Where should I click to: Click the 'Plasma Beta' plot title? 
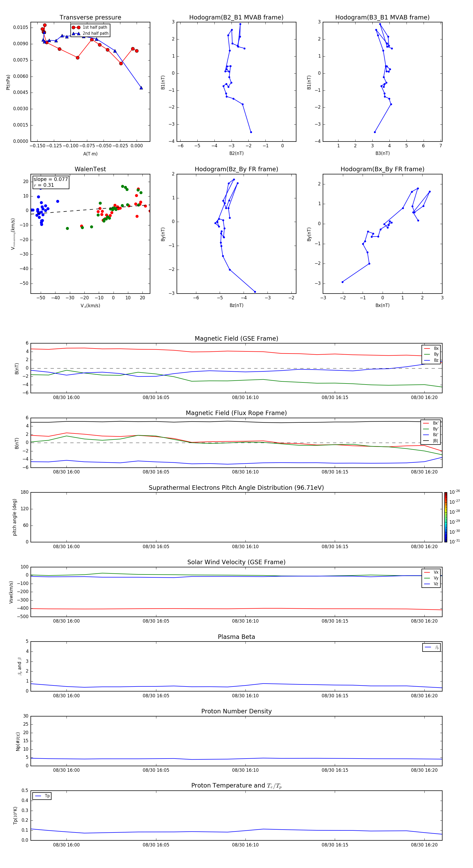236,637
